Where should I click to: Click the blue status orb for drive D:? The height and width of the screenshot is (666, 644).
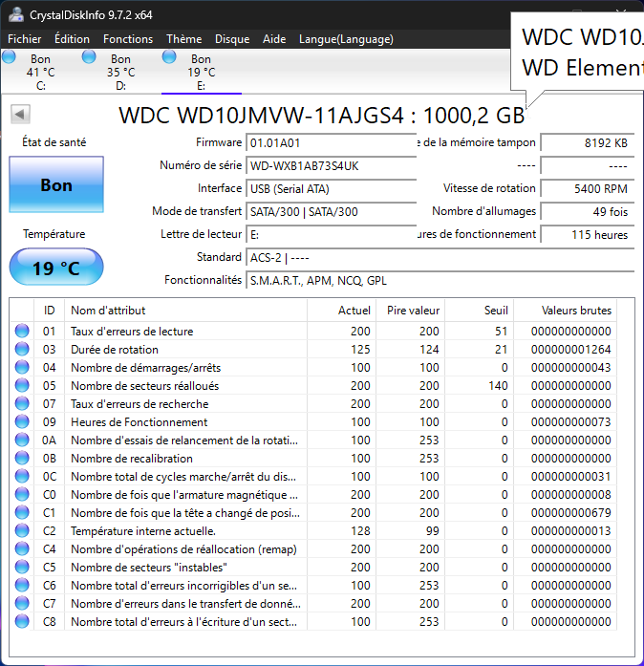89,57
